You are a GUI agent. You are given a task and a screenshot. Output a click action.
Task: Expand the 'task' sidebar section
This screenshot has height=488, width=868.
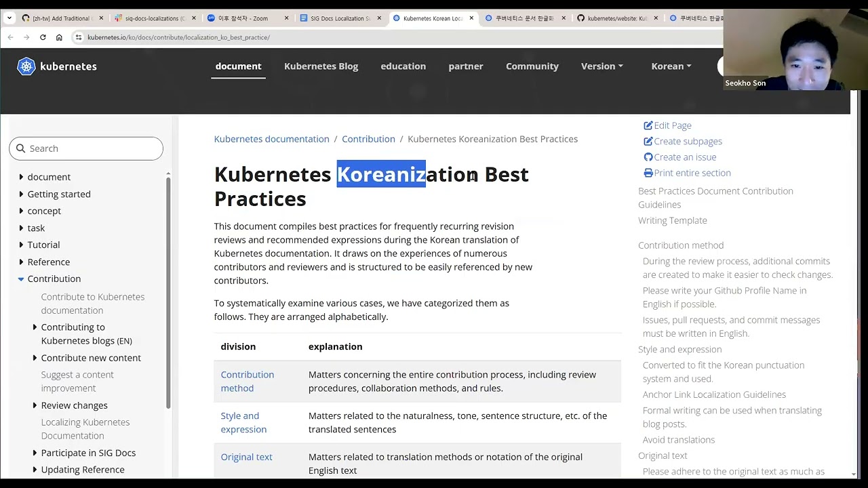click(21, 228)
